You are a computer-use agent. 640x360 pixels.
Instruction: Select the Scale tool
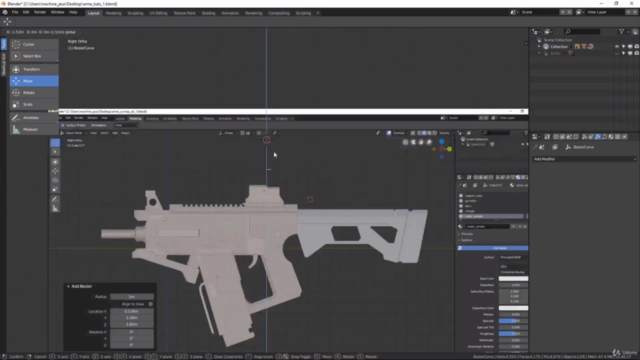click(34, 104)
